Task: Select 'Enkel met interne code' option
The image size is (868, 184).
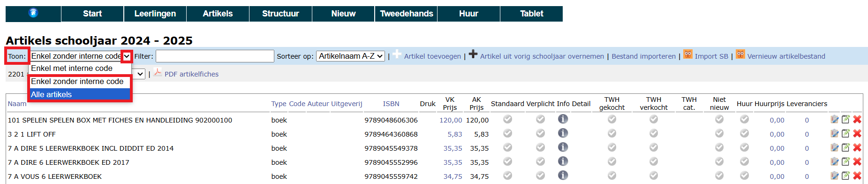Action: pyautogui.click(x=80, y=68)
